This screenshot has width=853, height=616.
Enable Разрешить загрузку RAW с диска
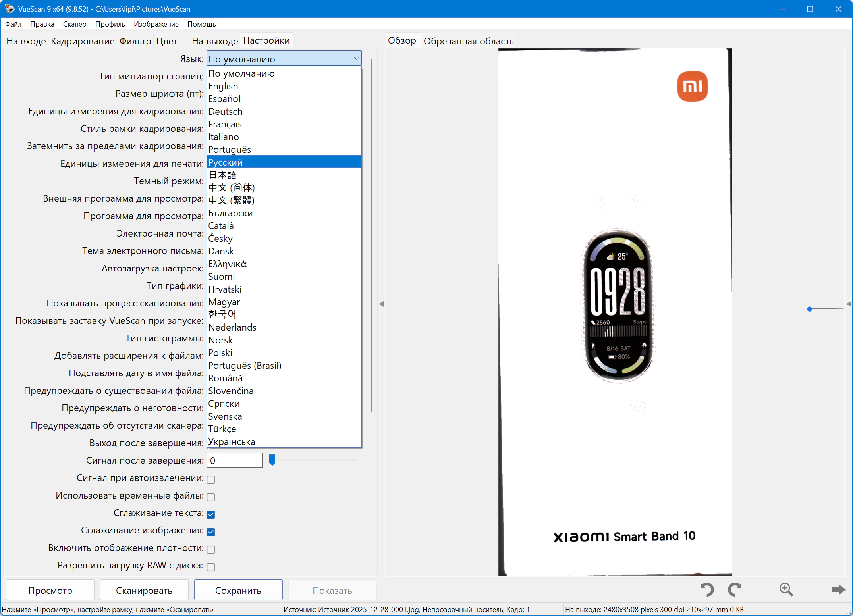tap(211, 567)
